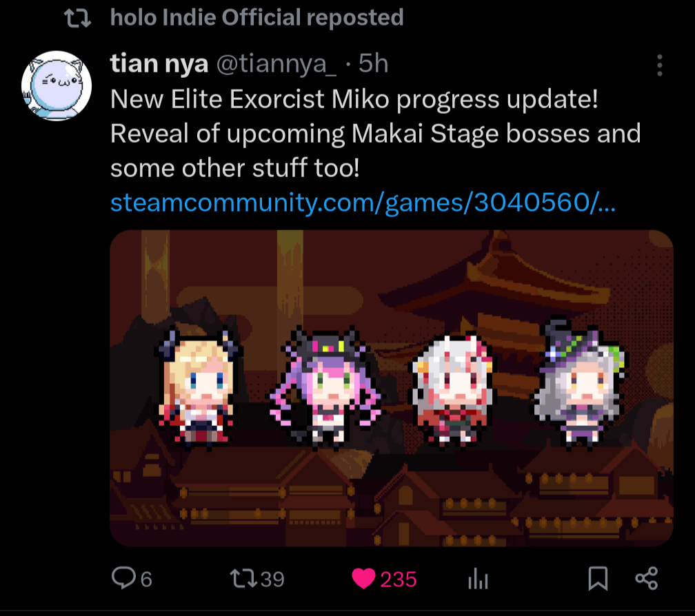This screenshot has height=616, width=695.
Task: Click the pink-haired demon character sprite
Action: point(325,386)
